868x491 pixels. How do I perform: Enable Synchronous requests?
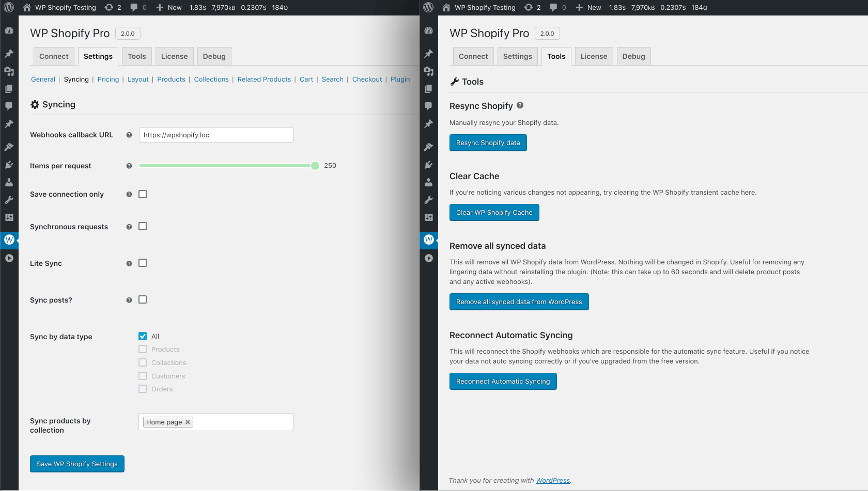tap(143, 226)
